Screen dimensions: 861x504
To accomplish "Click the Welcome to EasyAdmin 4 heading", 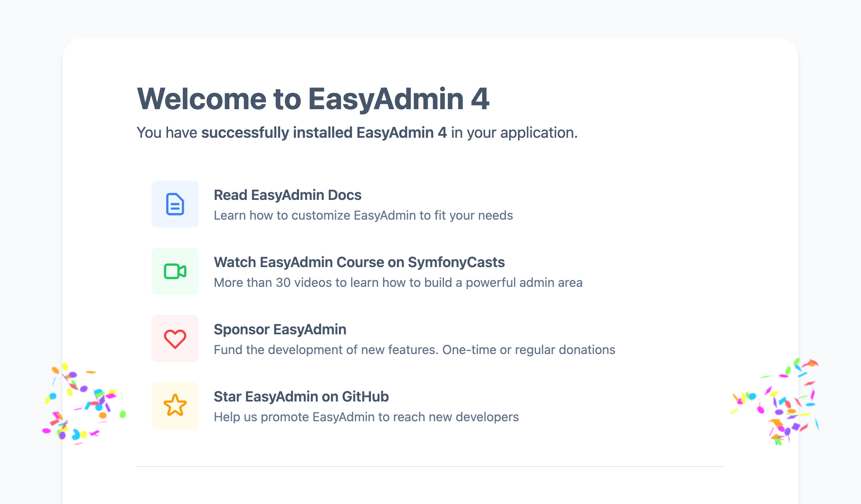I will point(314,98).
